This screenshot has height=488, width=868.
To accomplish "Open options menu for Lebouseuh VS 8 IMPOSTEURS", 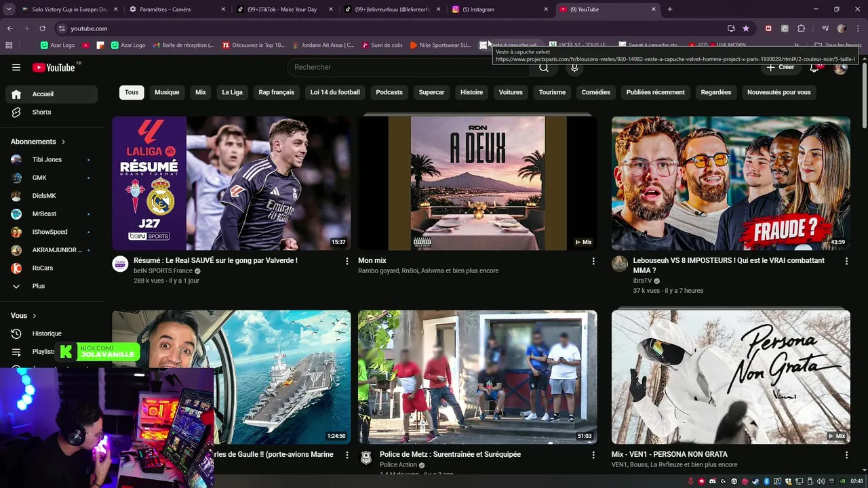I will [846, 261].
